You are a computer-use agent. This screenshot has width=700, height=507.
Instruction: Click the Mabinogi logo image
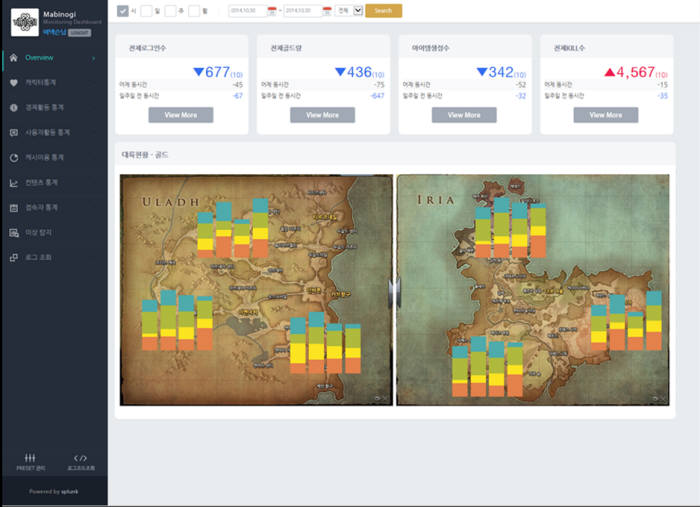click(25, 22)
